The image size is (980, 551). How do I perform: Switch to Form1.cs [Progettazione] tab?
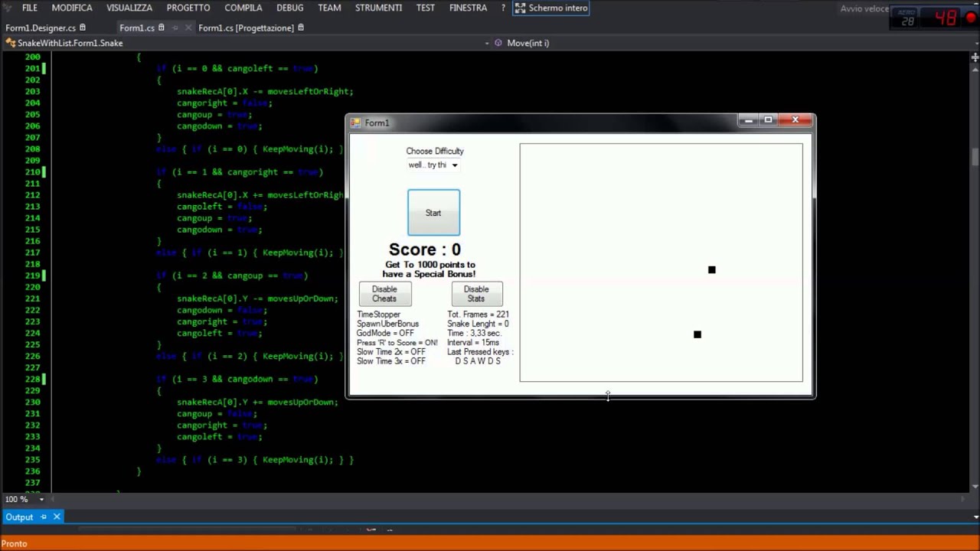(246, 28)
